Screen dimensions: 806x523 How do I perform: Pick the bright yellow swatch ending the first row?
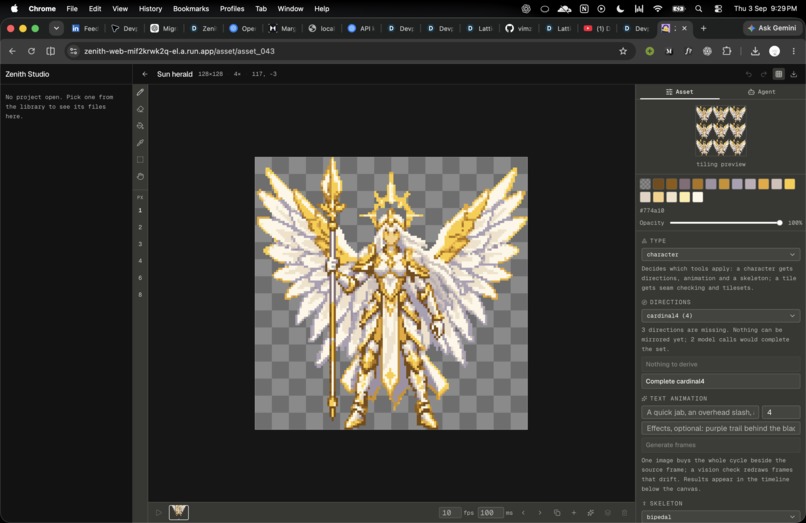[790, 184]
